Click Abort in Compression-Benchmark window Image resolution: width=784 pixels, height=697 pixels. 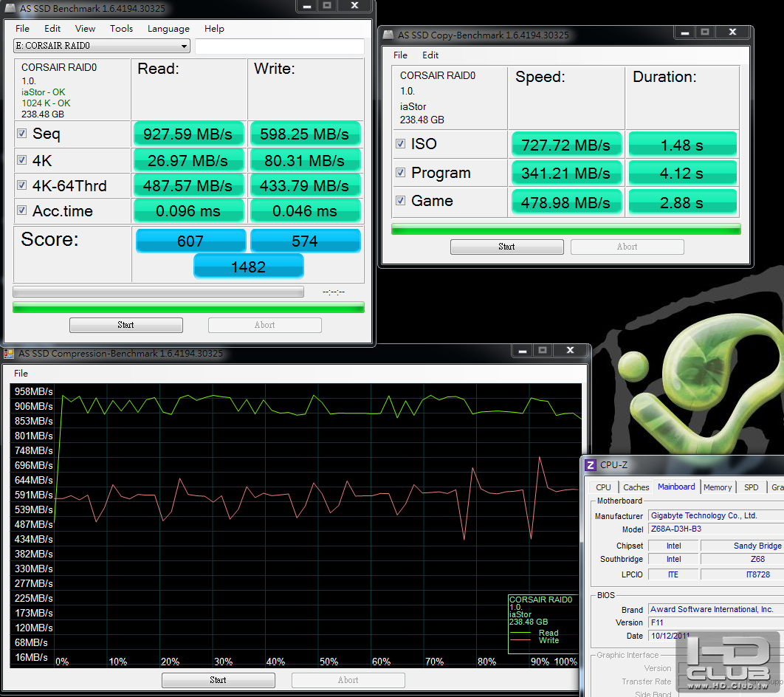coord(348,680)
